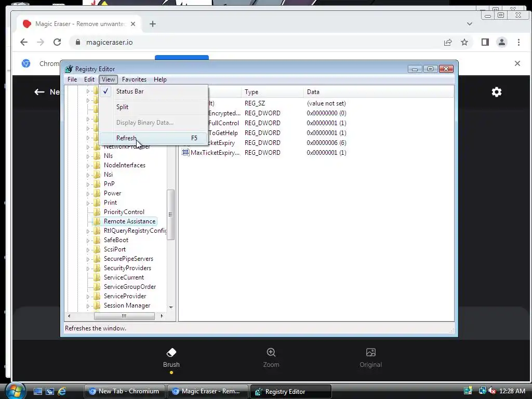The width and height of the screenshot is (532, 399).
Task: Open the browser three-dot menu
Action: [518, 42]
